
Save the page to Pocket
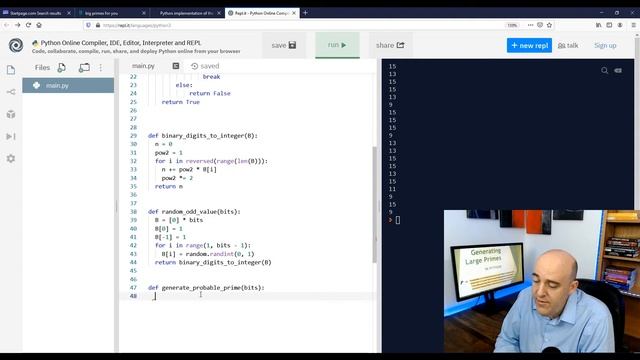coord(540,25)
